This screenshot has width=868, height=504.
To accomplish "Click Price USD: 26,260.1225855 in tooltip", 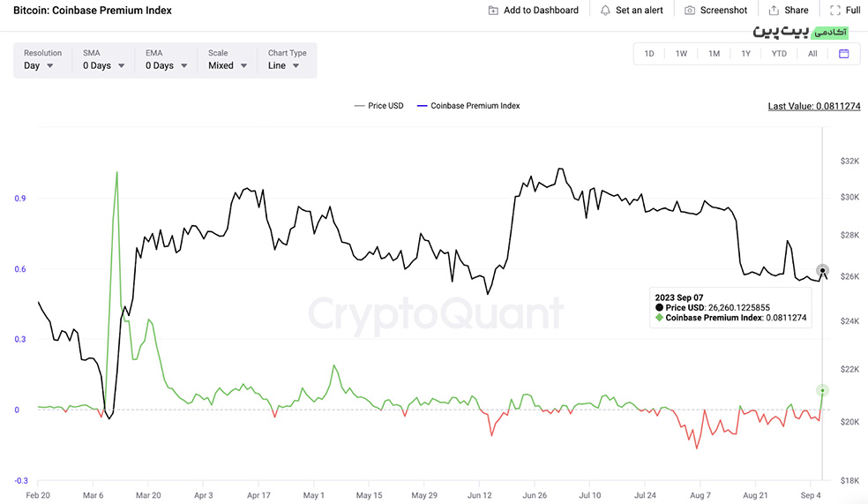I will tap(713, 308).
